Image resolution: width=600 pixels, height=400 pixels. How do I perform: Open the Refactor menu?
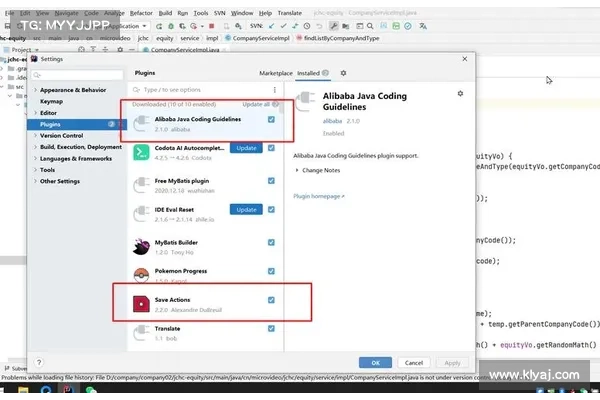(141, 13)
